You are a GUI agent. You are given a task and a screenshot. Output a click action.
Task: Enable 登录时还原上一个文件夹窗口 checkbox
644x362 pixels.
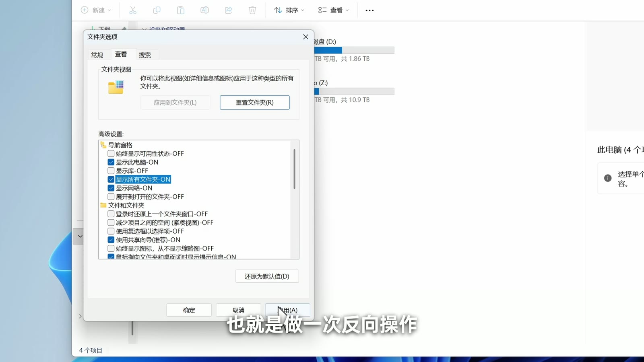click(111, 214)
